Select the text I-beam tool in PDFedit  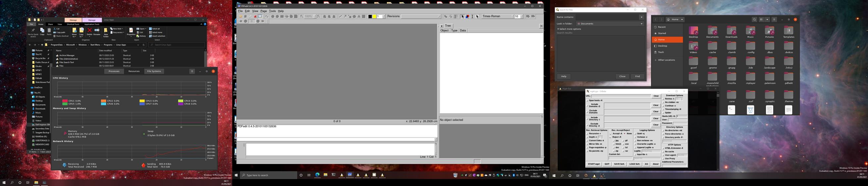click(x=472, y=17)
